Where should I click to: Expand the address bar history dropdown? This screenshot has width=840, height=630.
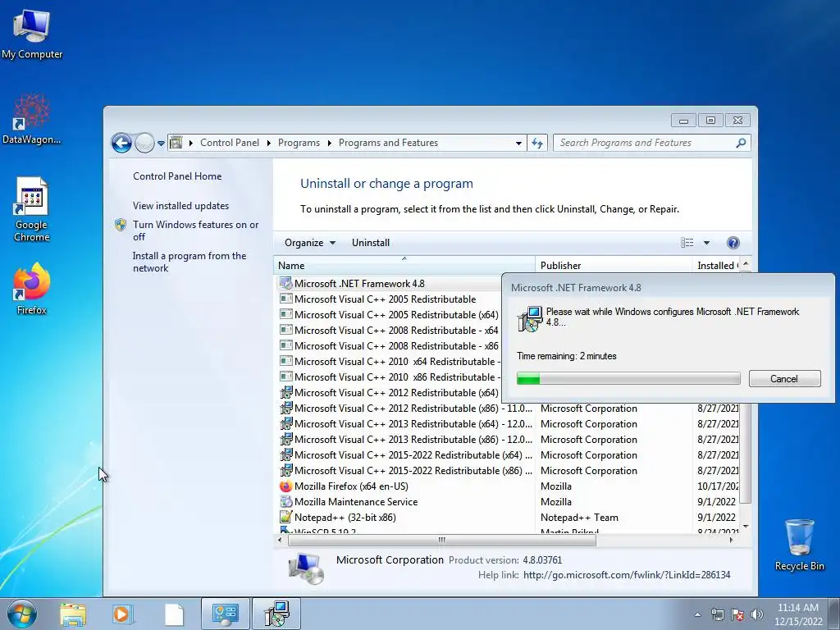click(x=518, y=143)
